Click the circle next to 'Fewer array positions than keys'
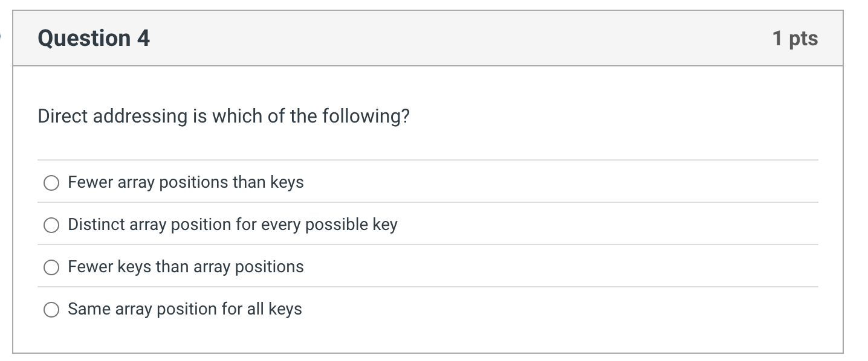Image resolution: width=868 pixels, height=361 pixels. coord(51,182)
